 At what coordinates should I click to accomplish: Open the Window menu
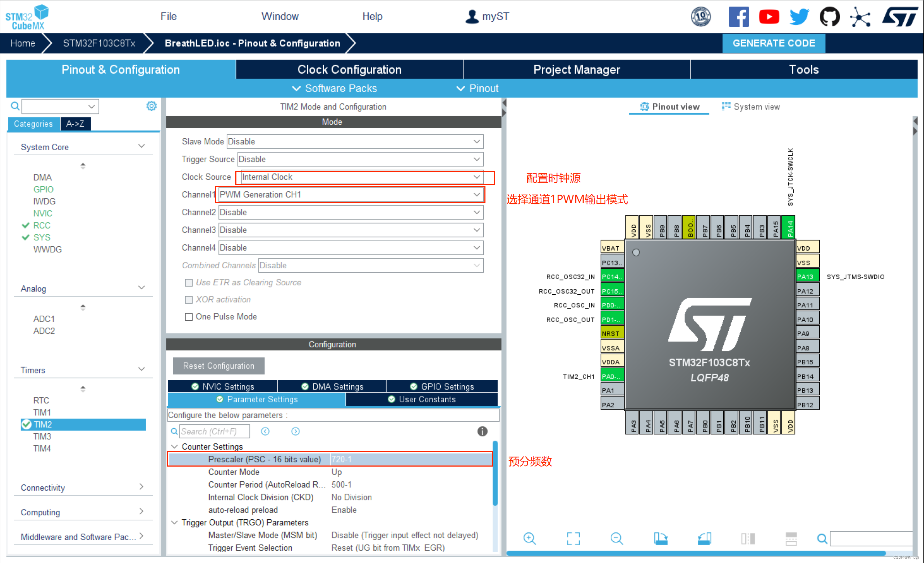(x=280, y=17)
